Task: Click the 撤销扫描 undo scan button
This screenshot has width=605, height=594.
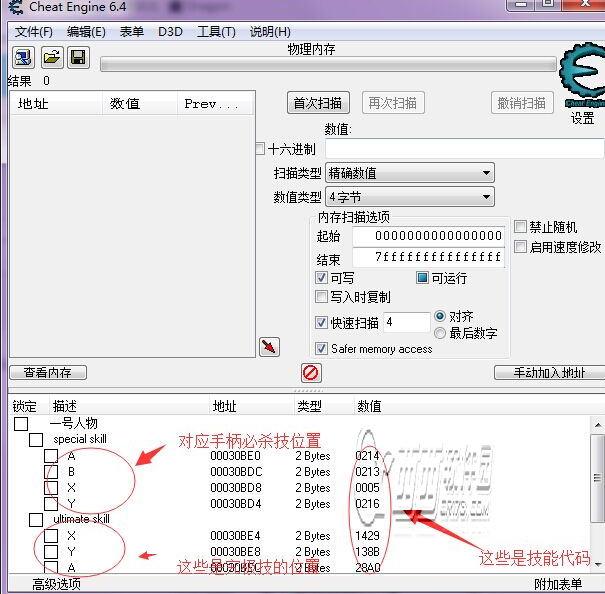Action: pyautogui.click(x=522, y=103)
